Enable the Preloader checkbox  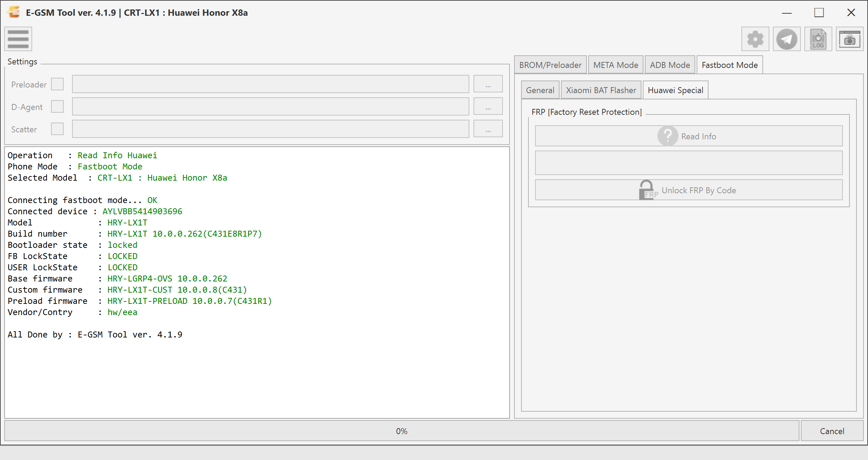coord(57,84)
